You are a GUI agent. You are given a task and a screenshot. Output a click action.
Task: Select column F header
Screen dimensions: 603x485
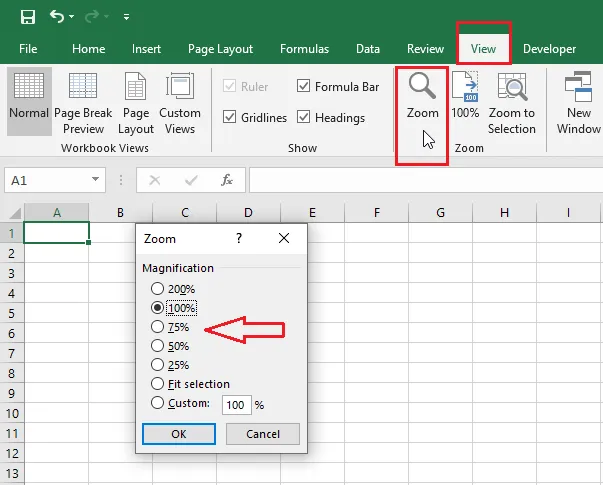(376, 212)
